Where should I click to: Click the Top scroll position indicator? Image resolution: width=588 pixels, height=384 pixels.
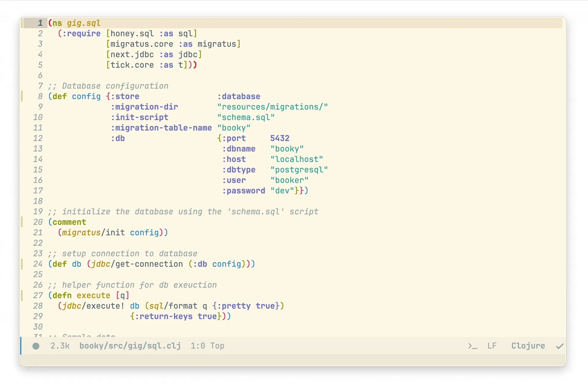click(217, 346)
